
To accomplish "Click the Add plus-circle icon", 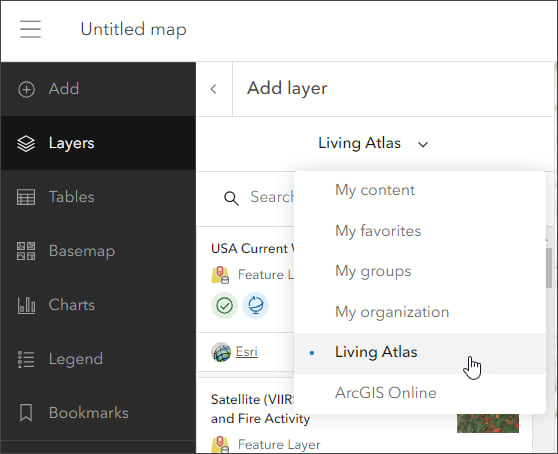I will click(26, 89).
